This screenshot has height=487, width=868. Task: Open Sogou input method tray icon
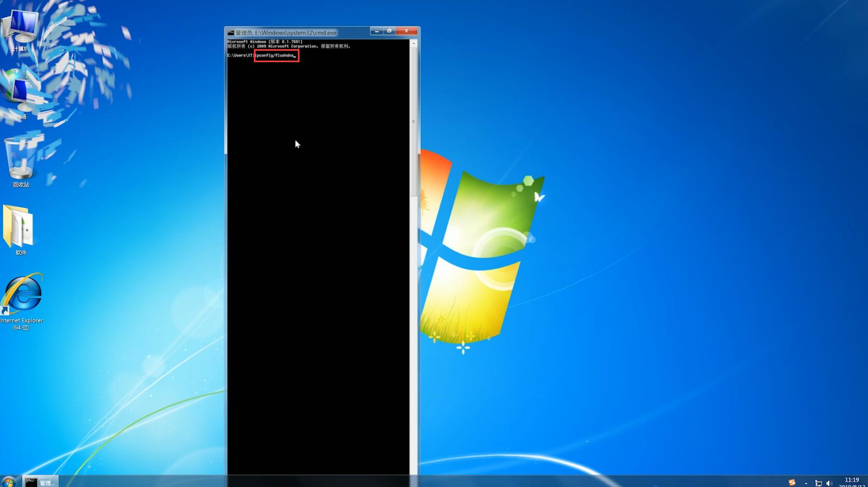tap(791, 482)
